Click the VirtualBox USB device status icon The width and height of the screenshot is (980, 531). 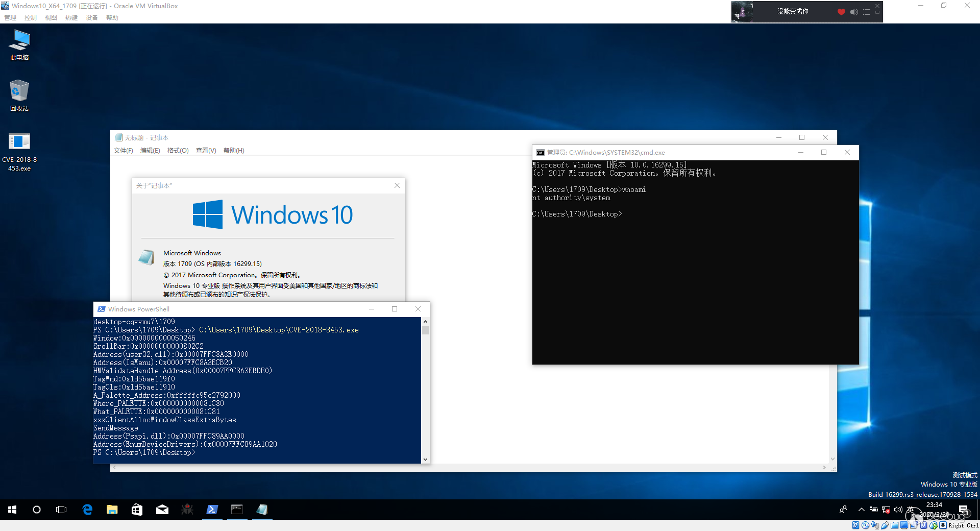coord(885,525)
